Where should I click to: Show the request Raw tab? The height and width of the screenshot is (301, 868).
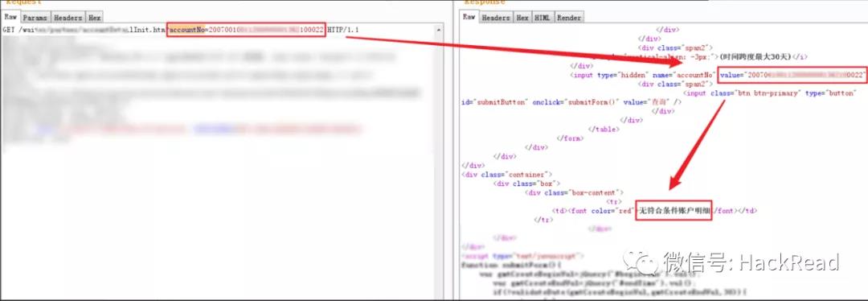point(10,17)
